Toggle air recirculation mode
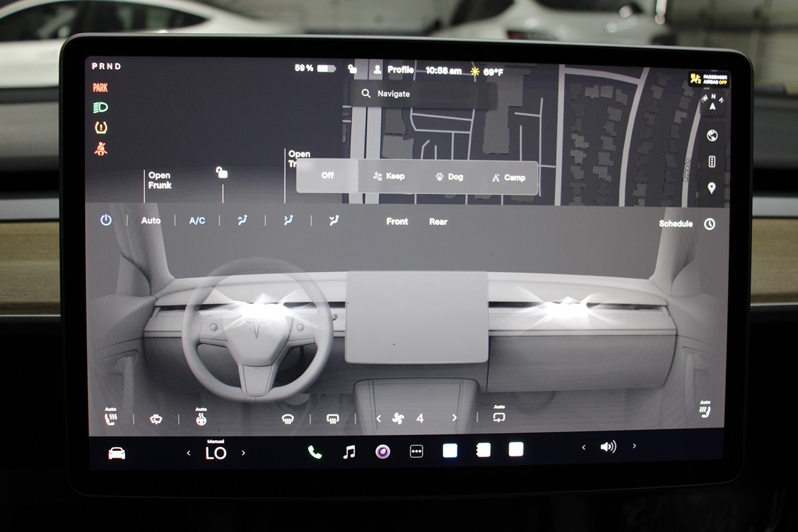 pos(499,417)
